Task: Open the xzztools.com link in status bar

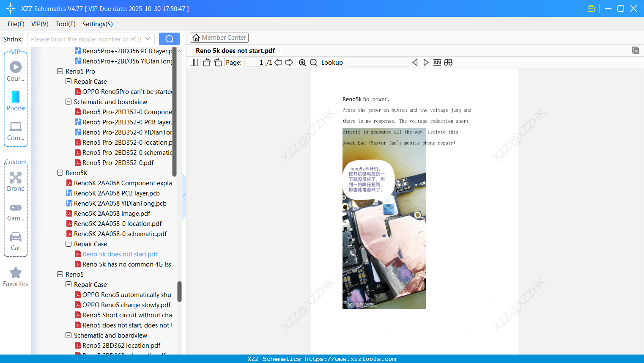Action: 350,359
